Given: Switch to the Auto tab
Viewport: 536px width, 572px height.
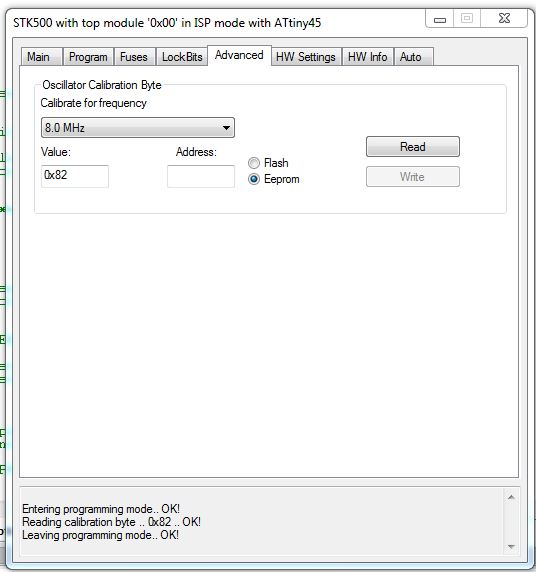Looking at the screenshot, I should pyautogui.click(x=413, y=57).
